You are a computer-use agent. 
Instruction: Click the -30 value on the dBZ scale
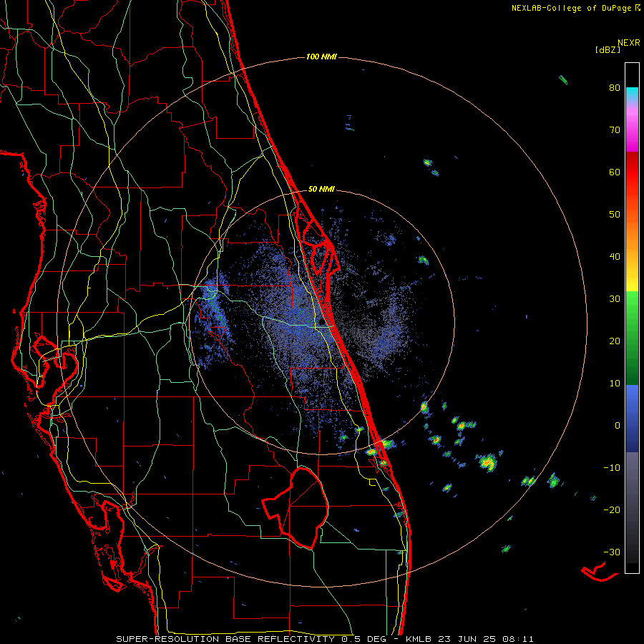click(612, 552)
